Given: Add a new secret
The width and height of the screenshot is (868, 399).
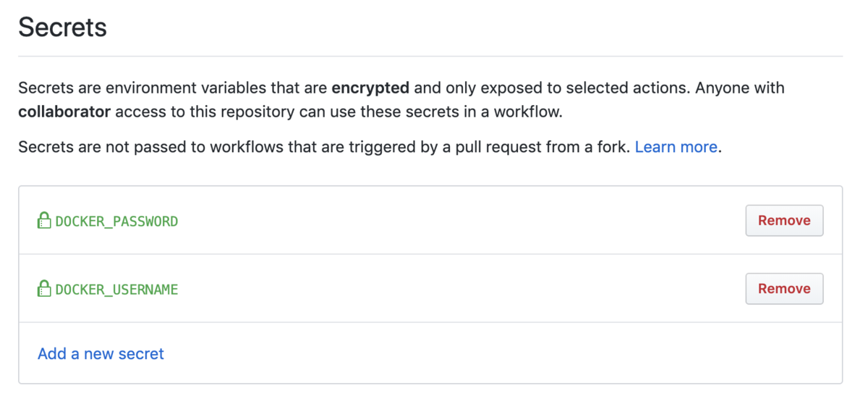Looking at the screenshot, I should (x=101, y=353).
